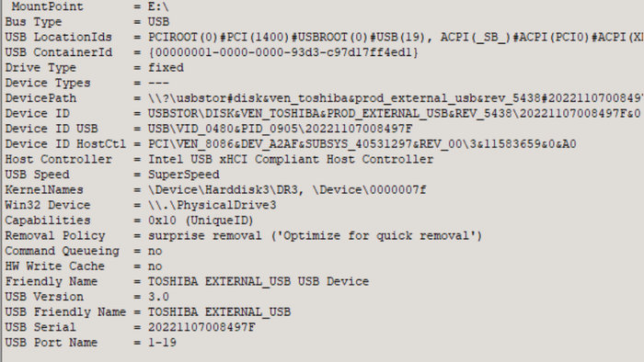Select the USB ContainerId GUID value
This screenshot has width=644, height=362.
283,52
